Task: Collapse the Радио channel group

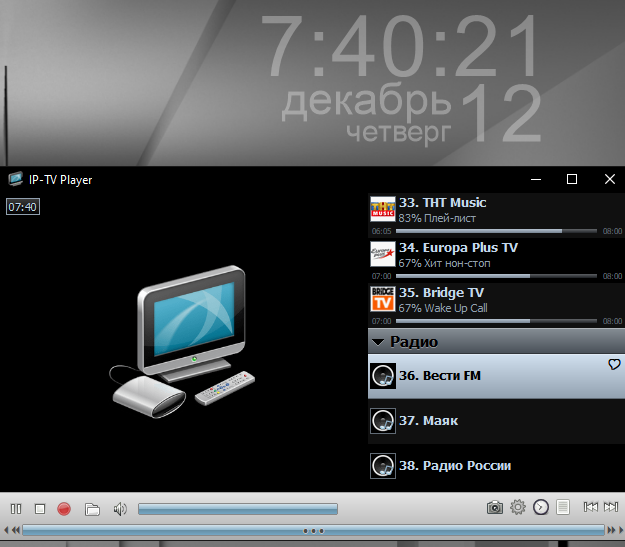Action: tap(378, 342)
